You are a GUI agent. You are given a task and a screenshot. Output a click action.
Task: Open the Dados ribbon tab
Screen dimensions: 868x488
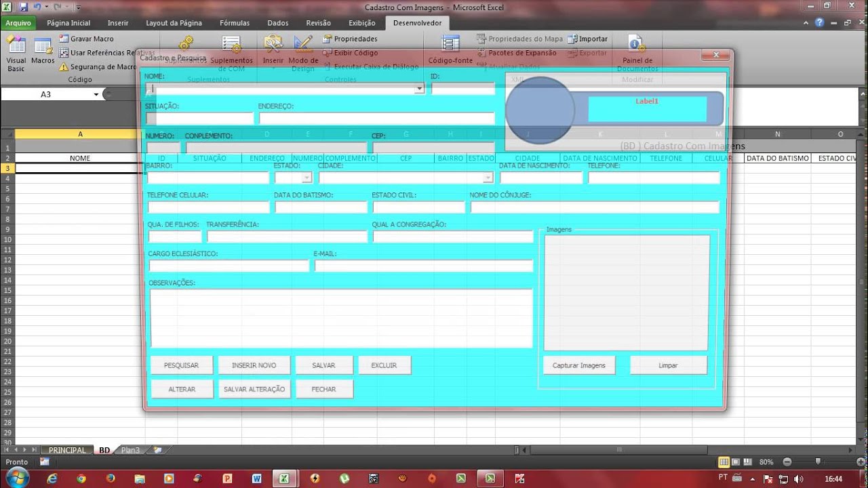(278, 22)
